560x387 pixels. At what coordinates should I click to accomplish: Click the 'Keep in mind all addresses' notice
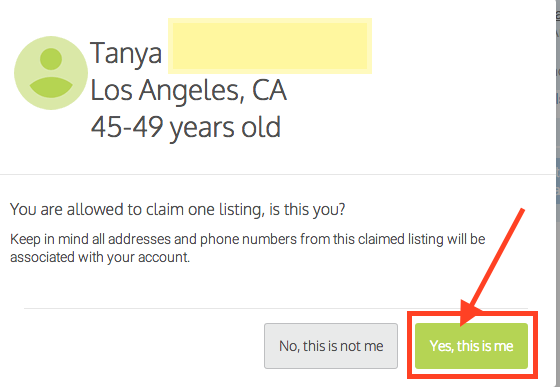248,239
